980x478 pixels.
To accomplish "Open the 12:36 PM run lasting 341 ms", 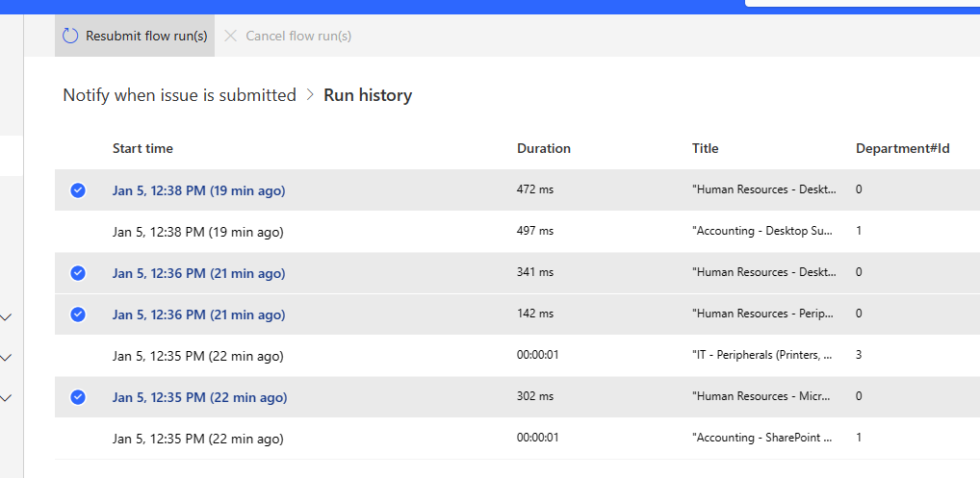I will tap(198, 273).
